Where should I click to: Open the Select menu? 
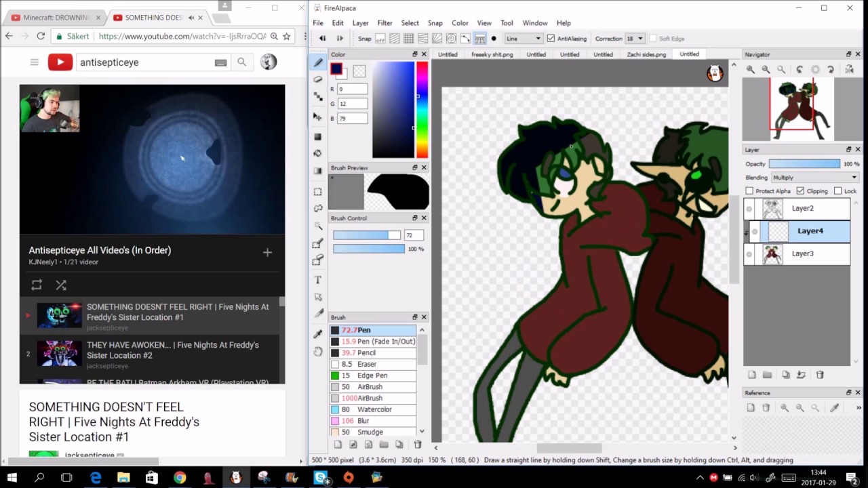pyautogui.click(x=410, y=23)
